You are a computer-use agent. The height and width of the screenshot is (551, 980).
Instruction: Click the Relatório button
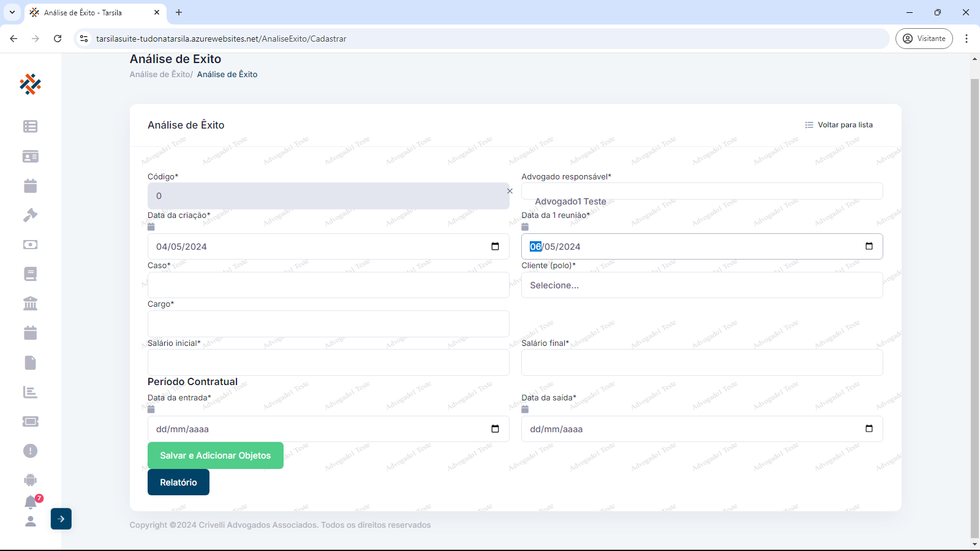pyautogui.click(x=178, y=482)
